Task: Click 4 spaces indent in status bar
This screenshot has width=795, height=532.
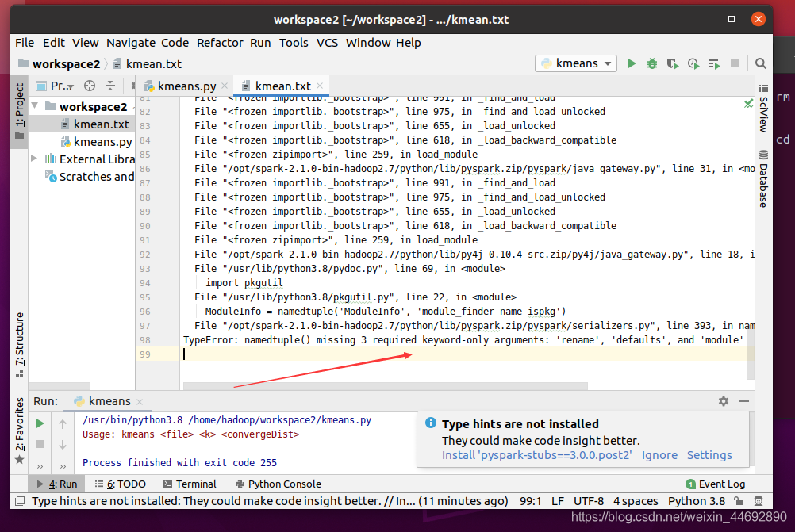Action: click(636, 501)
